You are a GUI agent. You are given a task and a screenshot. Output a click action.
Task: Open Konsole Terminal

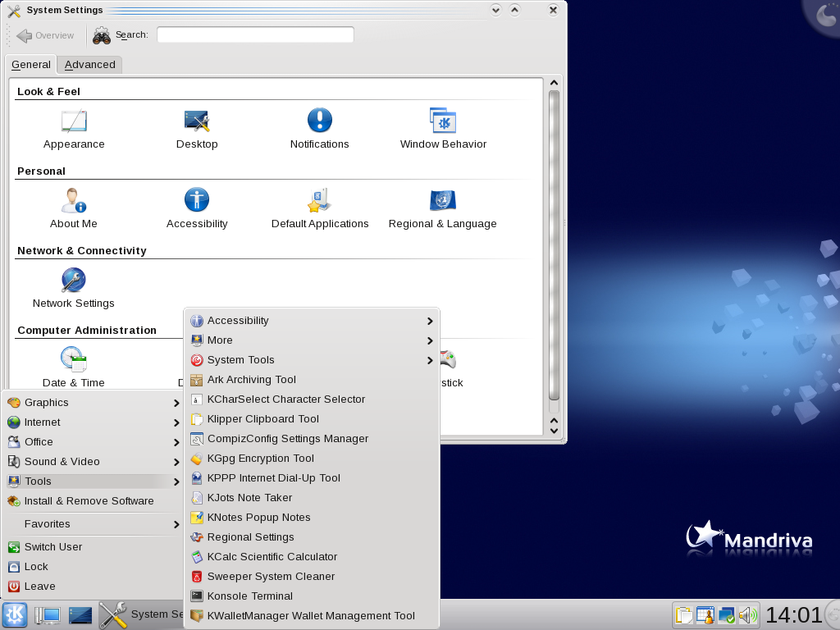[312, 596]
